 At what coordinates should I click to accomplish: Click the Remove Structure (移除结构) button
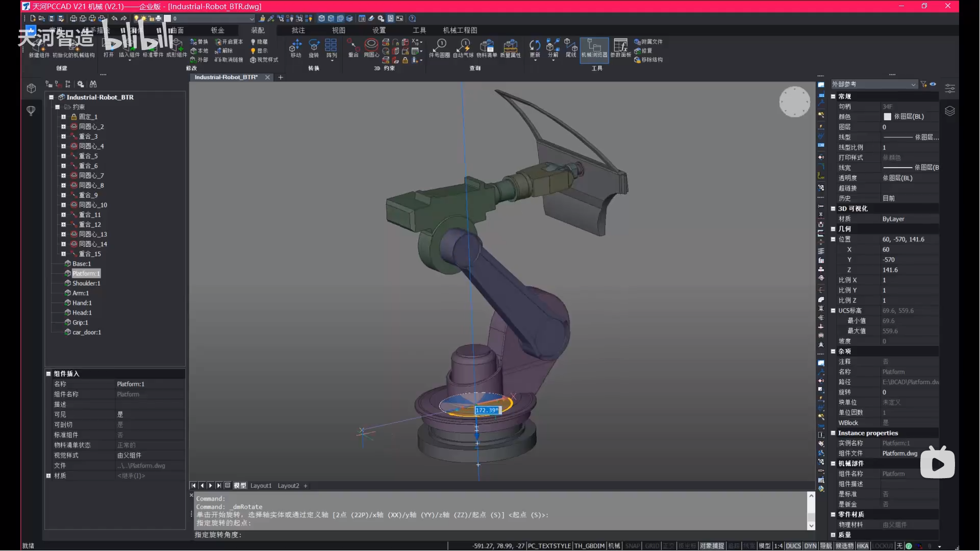[x=648, y=60]
